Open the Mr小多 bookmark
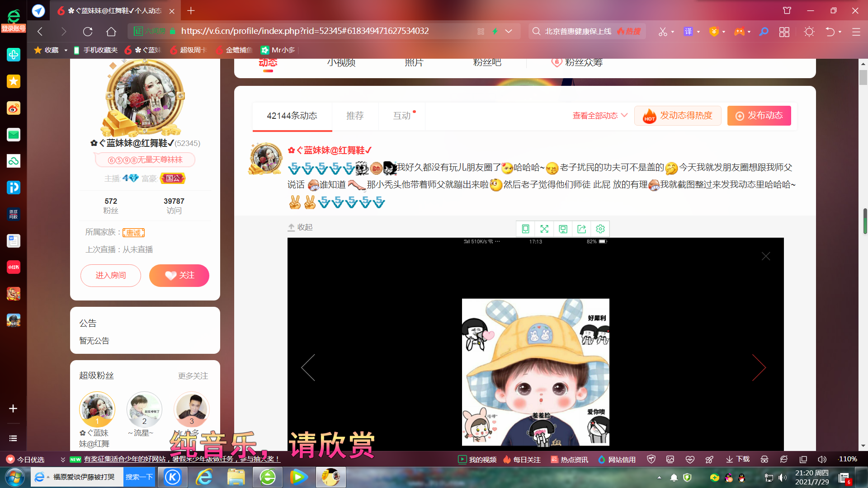 [278, 50]
